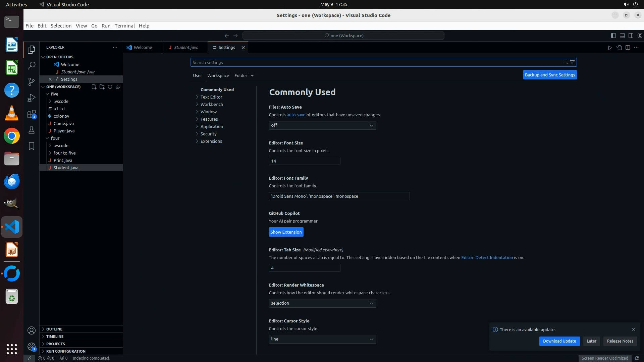Open the Source Control view

point(32,81)
